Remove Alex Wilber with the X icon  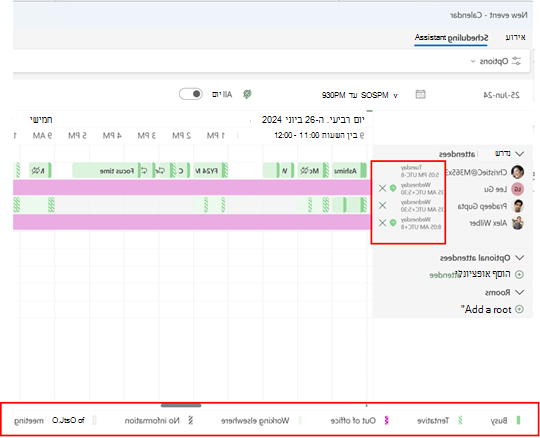[x=382, y=223]
